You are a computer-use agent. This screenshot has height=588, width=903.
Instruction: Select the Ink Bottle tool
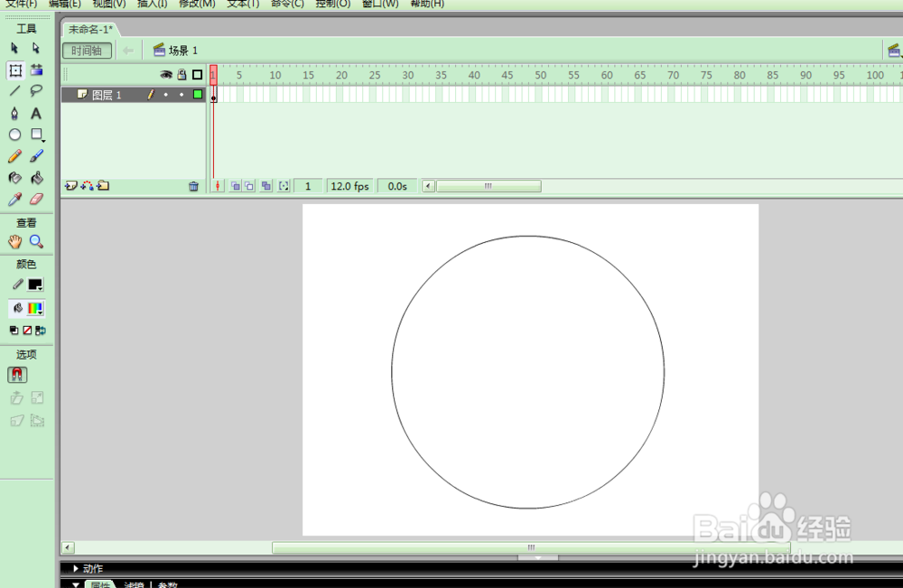pyautogui.click(x=15, y=178)
